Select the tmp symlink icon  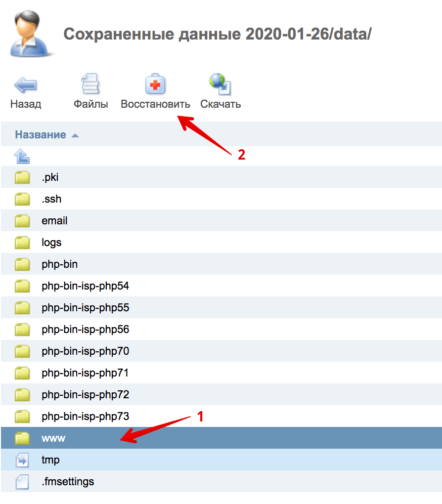coord(22,460)
